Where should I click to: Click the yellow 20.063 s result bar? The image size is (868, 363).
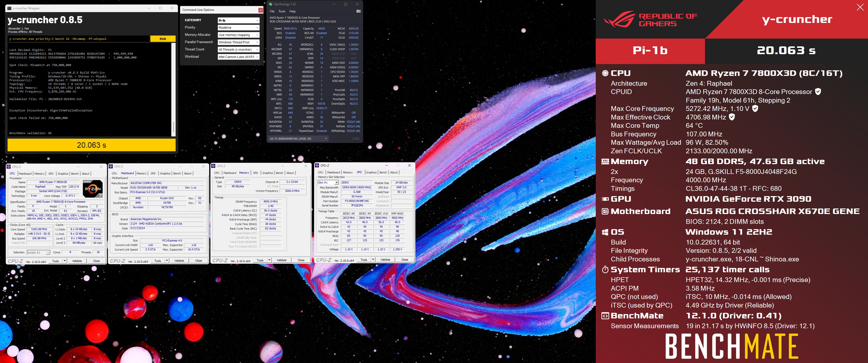point(92,145)
